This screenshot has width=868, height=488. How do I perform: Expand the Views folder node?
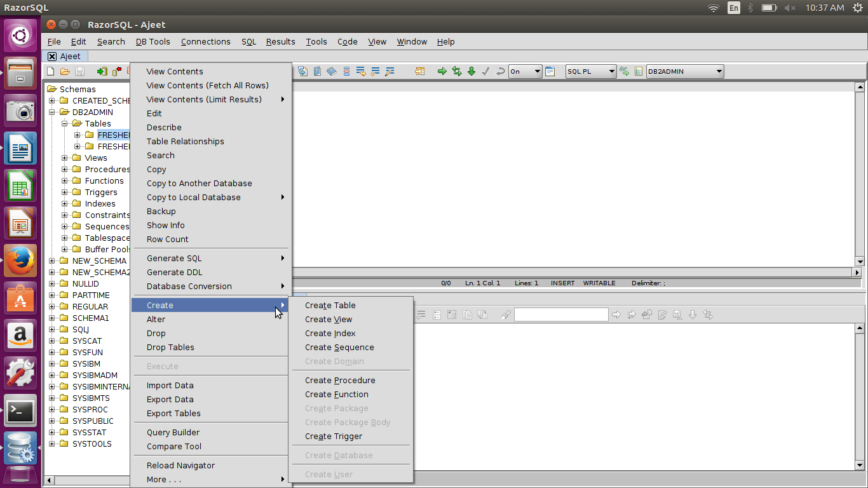(x=65, y=158)
